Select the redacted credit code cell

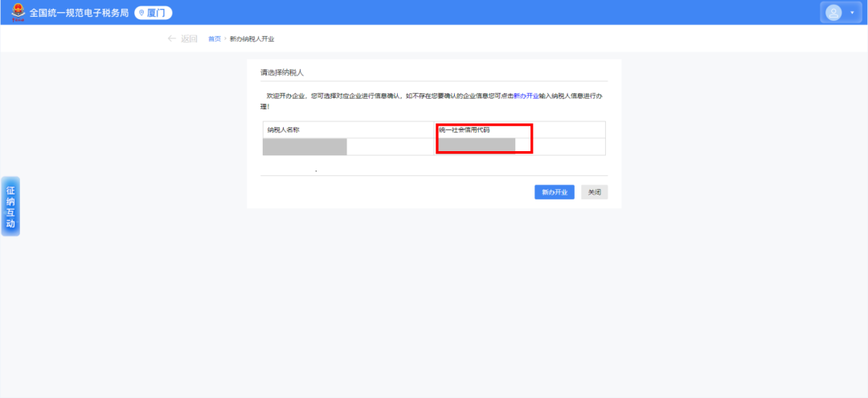tap(520, 146)
